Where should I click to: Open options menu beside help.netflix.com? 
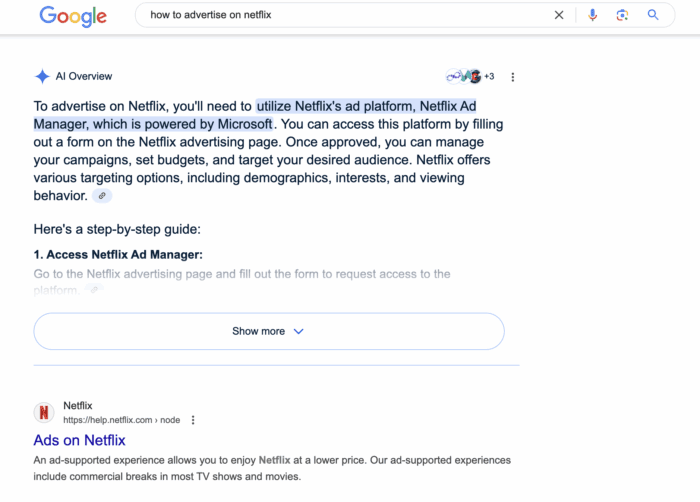point(193,420)
